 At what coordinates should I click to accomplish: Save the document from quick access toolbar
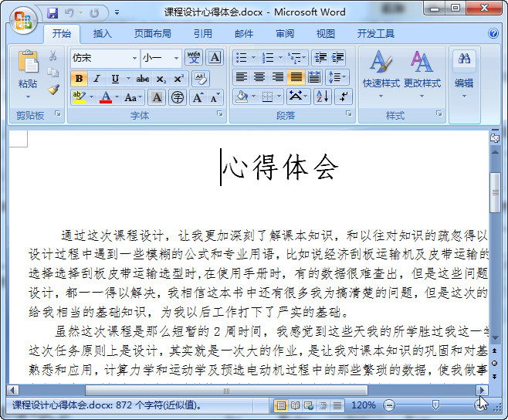[x=52, y=13]
